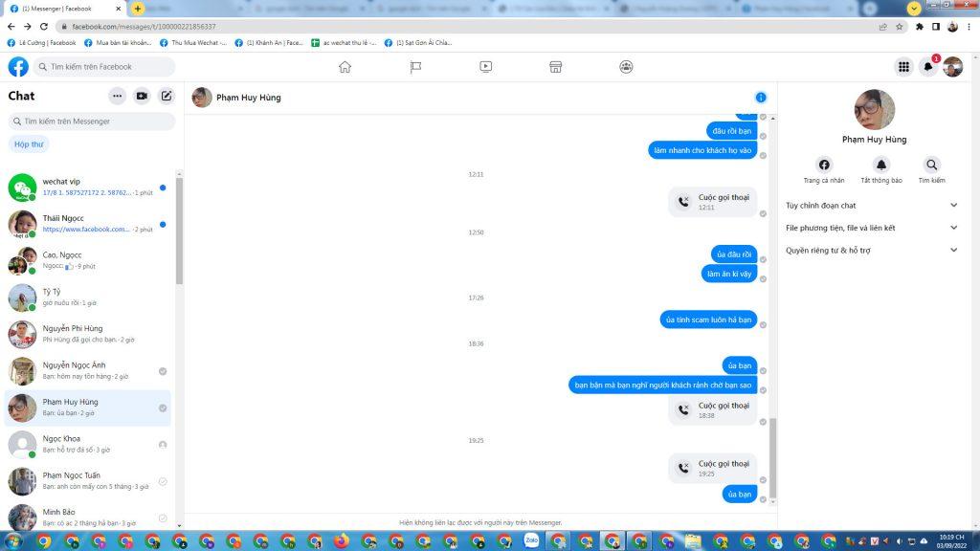Open the Watch video tab icon

click(485, 67)
